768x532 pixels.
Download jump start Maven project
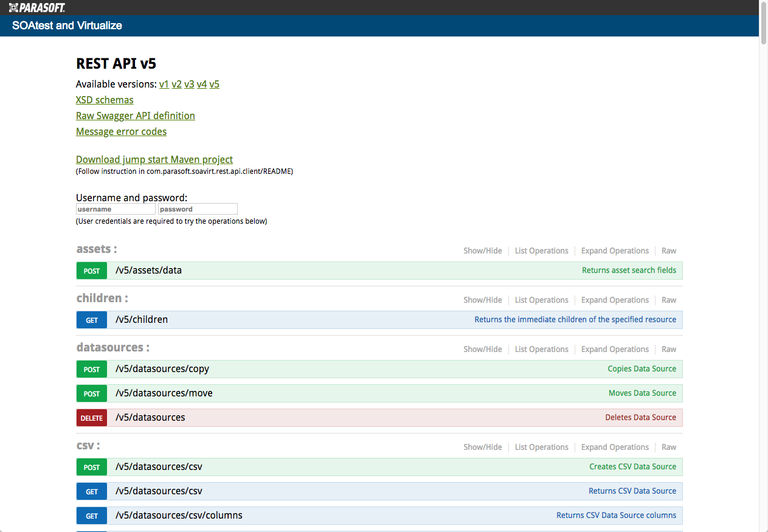[x=154, y=160]
